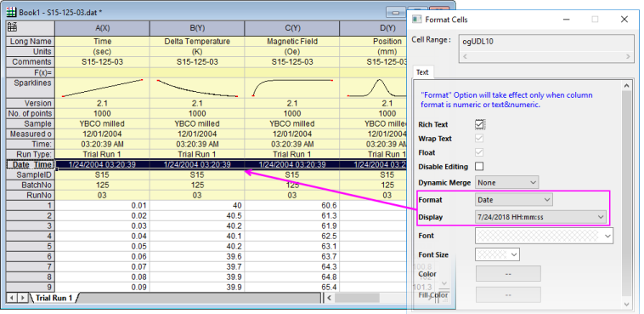Click Cell Range scroll-left arrow
The image size is (644, 314).
tap(466, 57)
